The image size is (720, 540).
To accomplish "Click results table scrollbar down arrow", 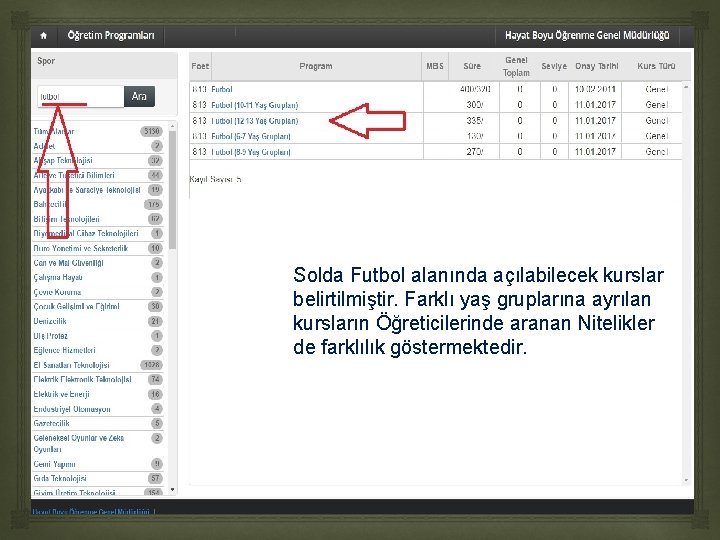I will 686,480.
